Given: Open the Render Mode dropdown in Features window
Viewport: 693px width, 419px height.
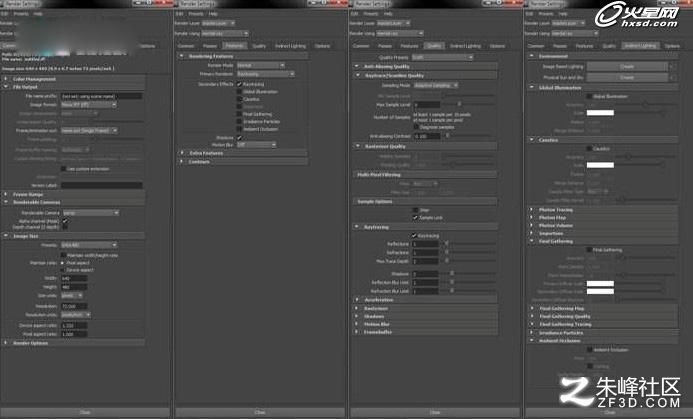Looking at the screenshot, I should tap(261, 65).
